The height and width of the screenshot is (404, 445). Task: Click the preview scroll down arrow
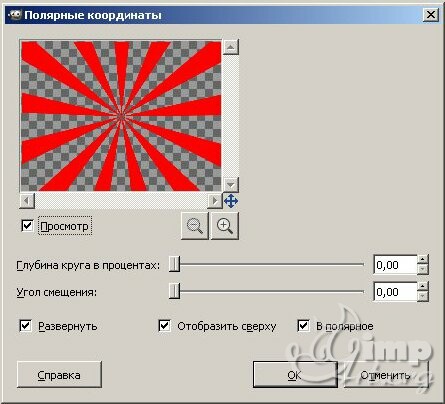pos(231,184)
